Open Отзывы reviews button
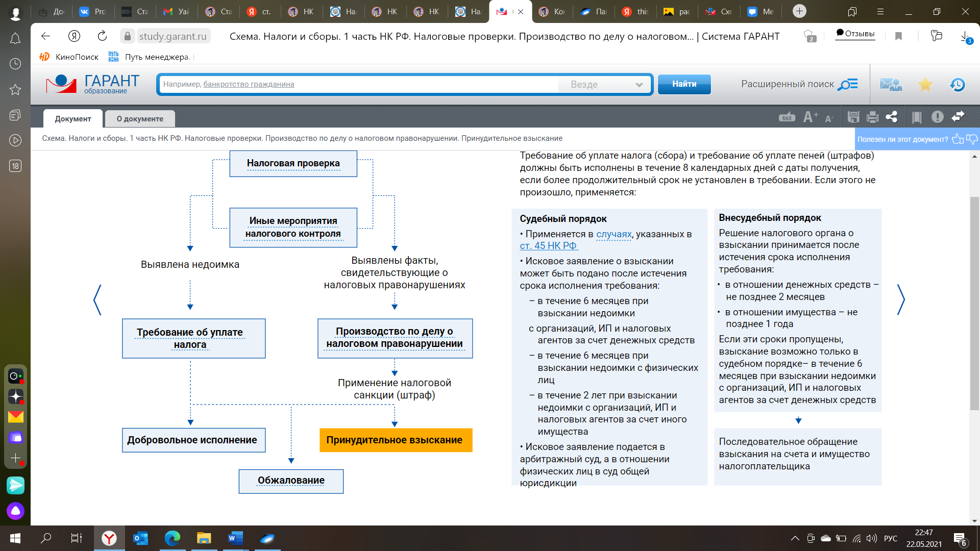Viewport: 980px width, 551px height. (x=855, y=34)
